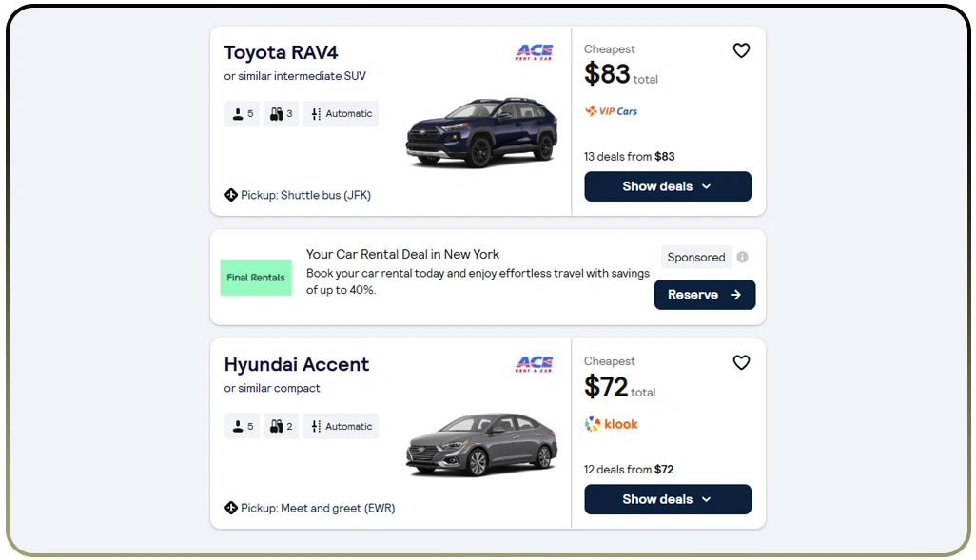Select the VIP Cars provider logo
The height and width of the screenshot is (560, 976).
tap(611, 111)
